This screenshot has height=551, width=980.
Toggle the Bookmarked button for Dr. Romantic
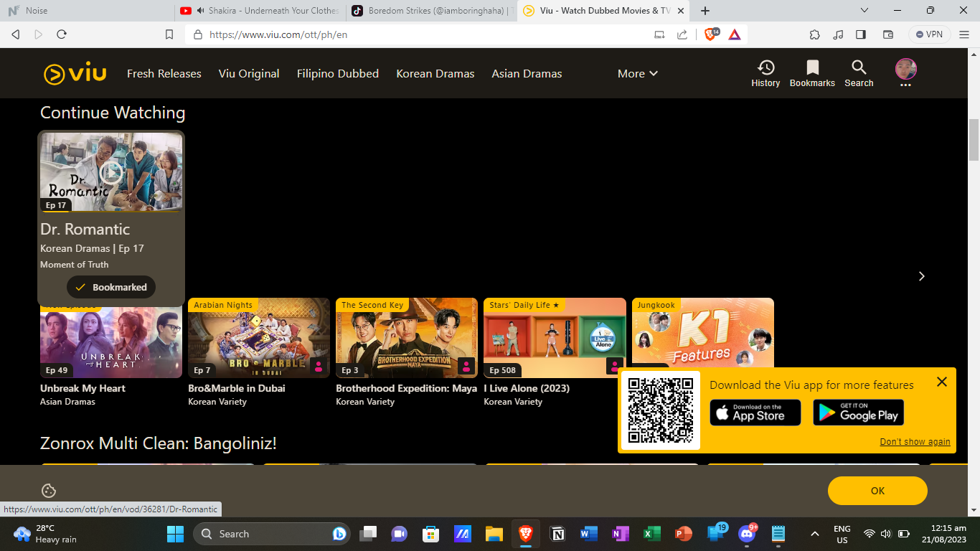pyautogui.click(x=111, y=287)
